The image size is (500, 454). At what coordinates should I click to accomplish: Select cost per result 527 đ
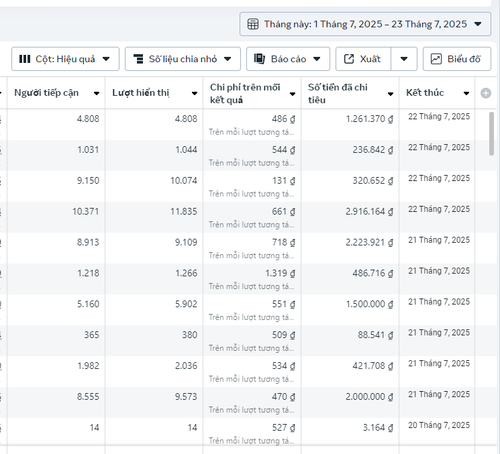pos(283,428)
